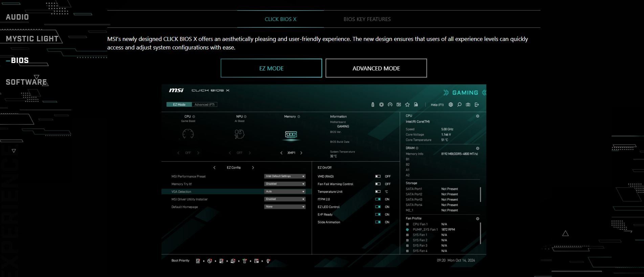Select the BIOS section in sidebar
The height and width of the screenshot is (277, 644).
pyautogui.click(x=20, y=60)
